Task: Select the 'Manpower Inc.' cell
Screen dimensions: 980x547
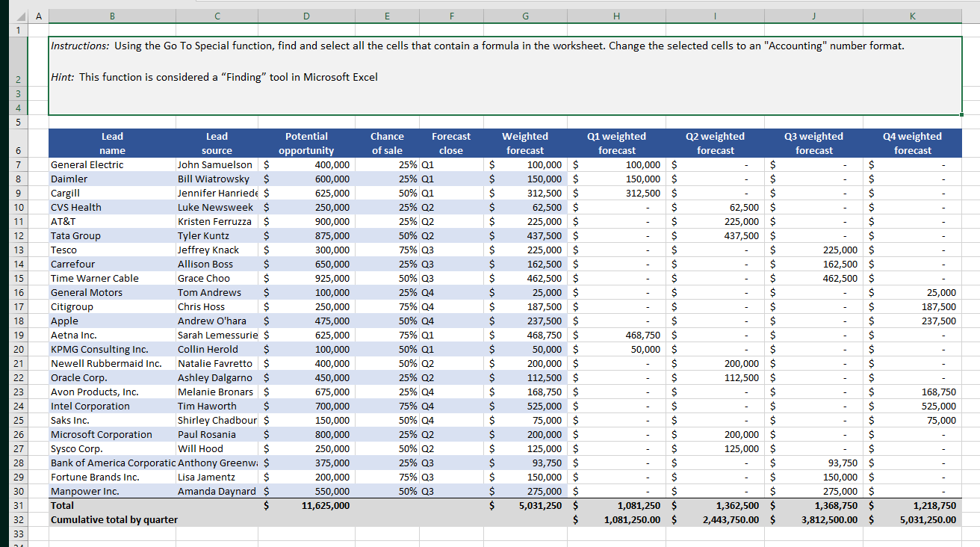Action: point(112,491)
